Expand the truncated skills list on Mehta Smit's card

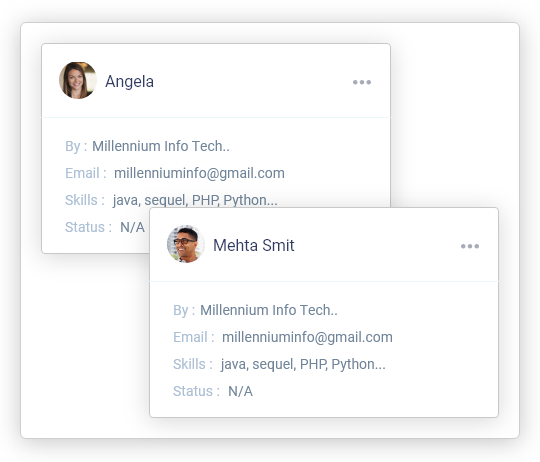coord(303,364)
